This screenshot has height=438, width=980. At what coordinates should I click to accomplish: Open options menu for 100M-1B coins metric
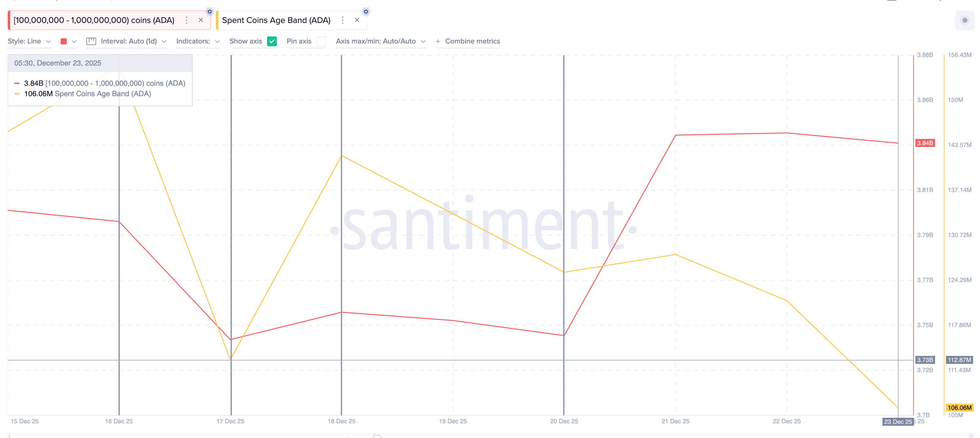[187, 20]
